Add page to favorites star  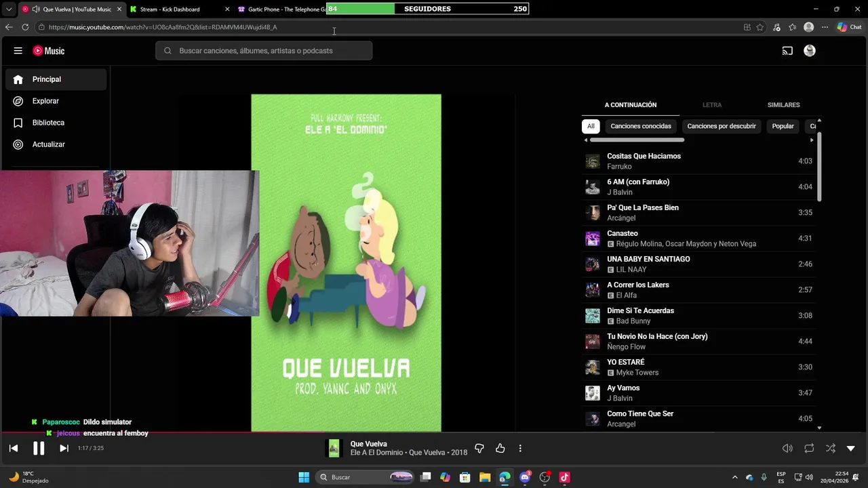point(760,27)
